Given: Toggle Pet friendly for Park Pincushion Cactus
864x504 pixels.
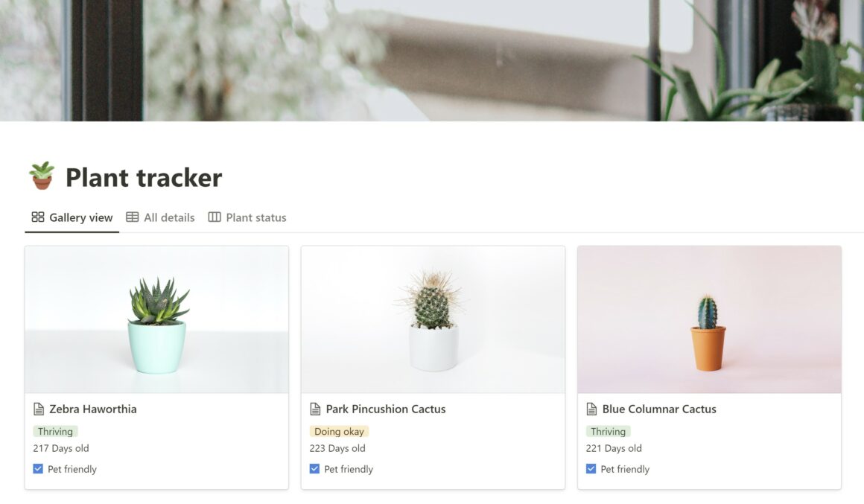Looking at the screenshot, I should coord(314,469).
